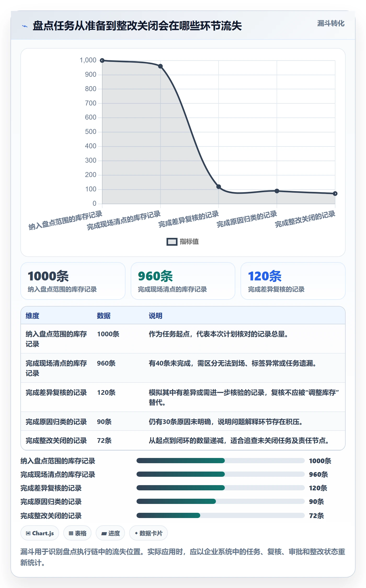Select table row 完成整改关闭的记录
The height and width of the screenshot is (588, 366).
pos(183,440)
